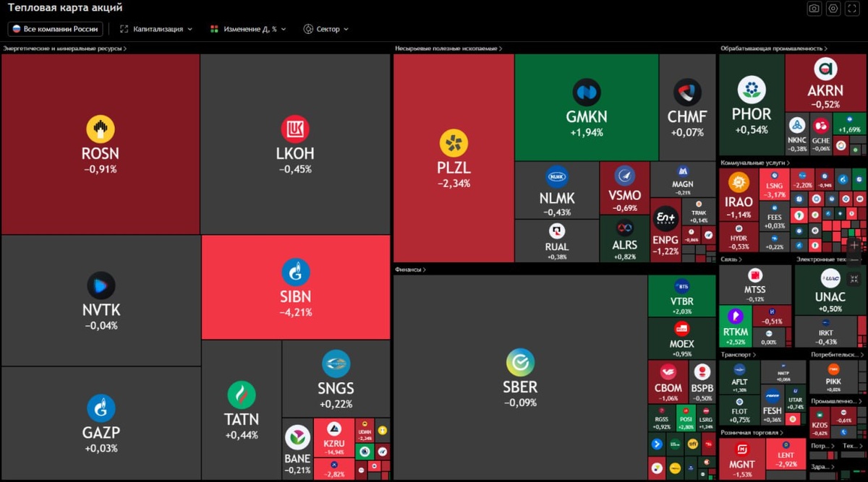Click the zoom-in plus button on heatmap
This screenshot has height=482, width=868.
pyautogui.click(x=854, y=245)
